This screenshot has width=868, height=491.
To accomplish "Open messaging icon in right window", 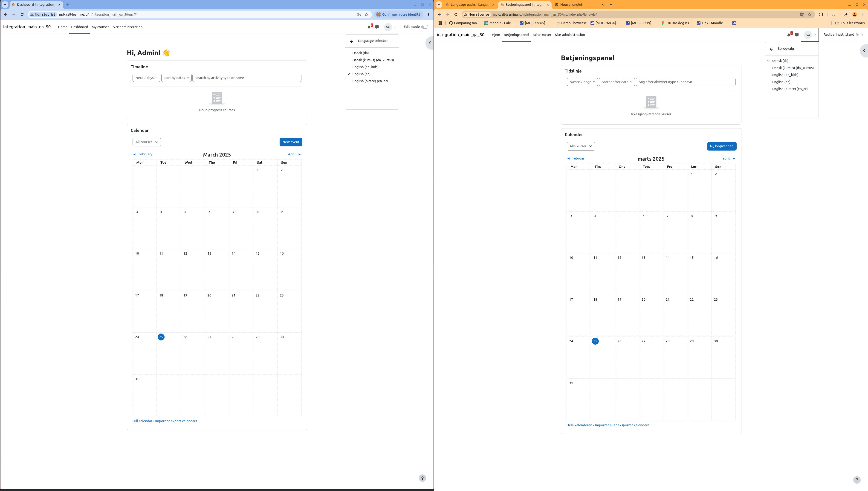I will pyautogui.click(x=796, y=35).
